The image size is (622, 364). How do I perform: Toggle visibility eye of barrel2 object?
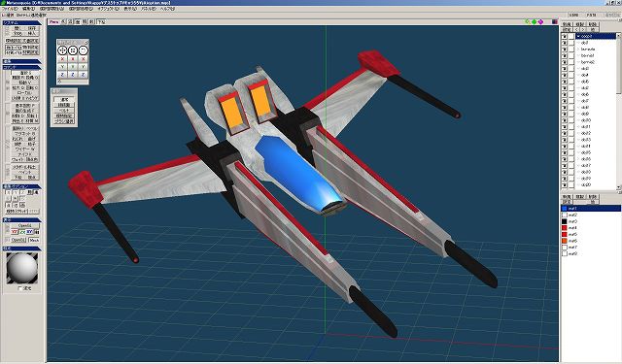pyautogui.click(x=564, y=62)
